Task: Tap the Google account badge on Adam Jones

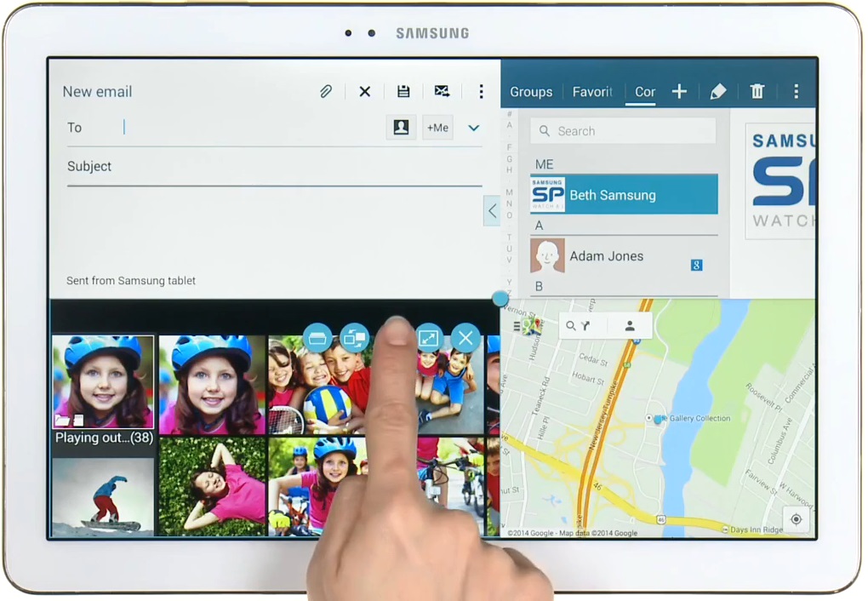Action: [696, 266]
